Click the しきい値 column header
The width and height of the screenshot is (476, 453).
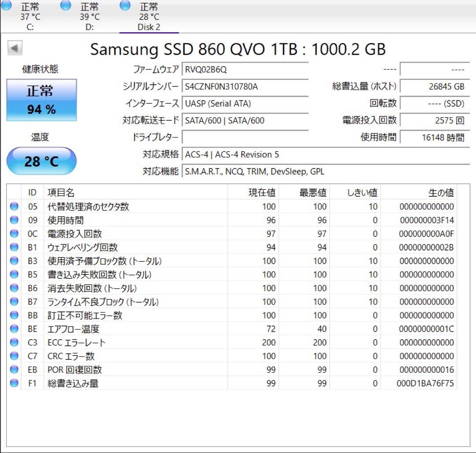pyautogui.click(x=355, y=192)
